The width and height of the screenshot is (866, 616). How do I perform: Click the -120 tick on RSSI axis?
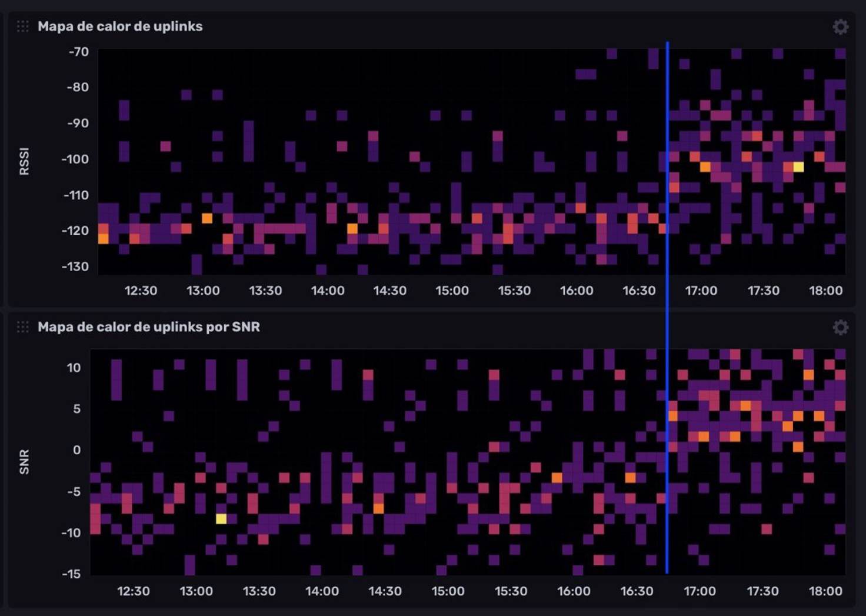(75, 231)
